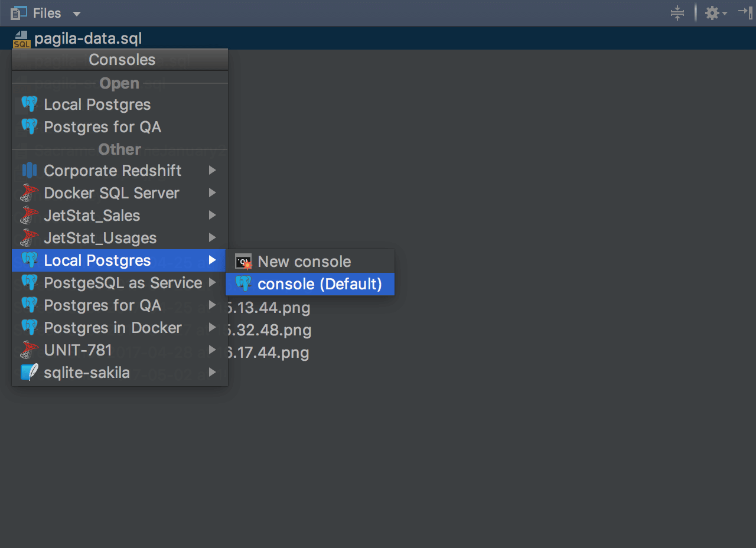Screen dimensions: 756x548
Task: Click the hide panel arrow icon
Action: [x=745, y=13]
